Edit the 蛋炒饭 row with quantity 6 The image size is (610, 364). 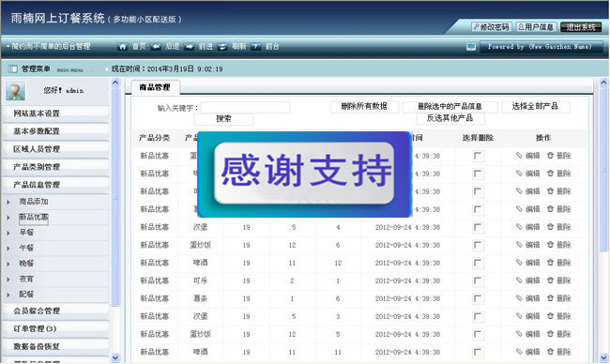pyautogui.click(x=528, y=245)
